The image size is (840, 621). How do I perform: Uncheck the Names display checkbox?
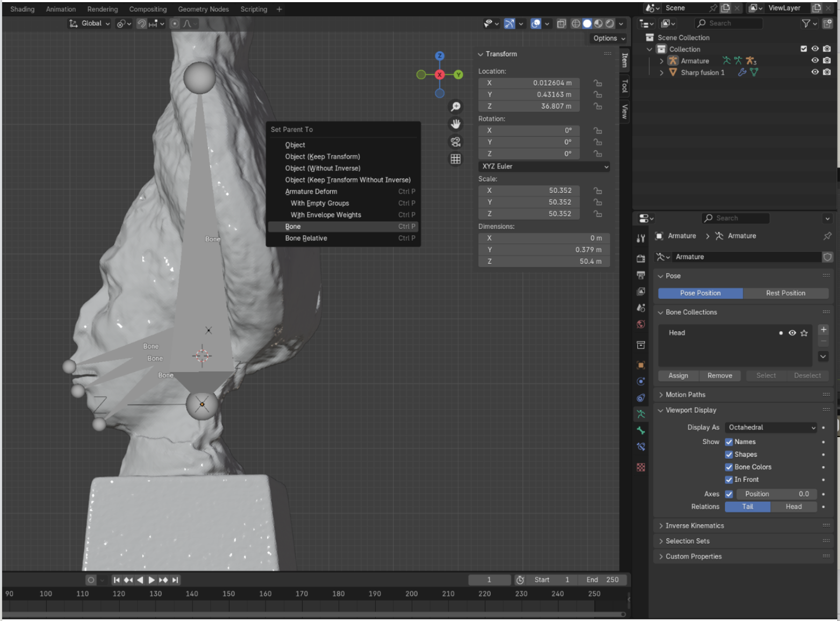(729, 442)
